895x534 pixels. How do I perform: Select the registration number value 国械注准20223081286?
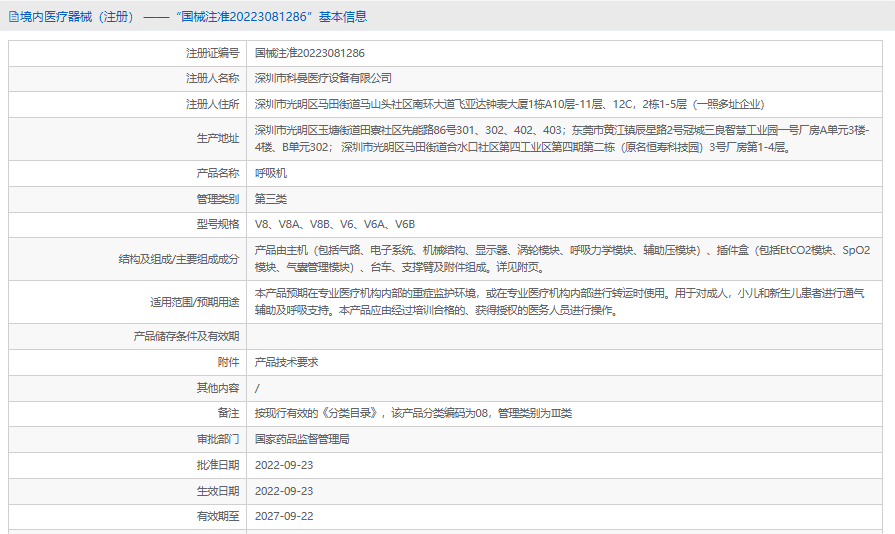tap(309, 53)
